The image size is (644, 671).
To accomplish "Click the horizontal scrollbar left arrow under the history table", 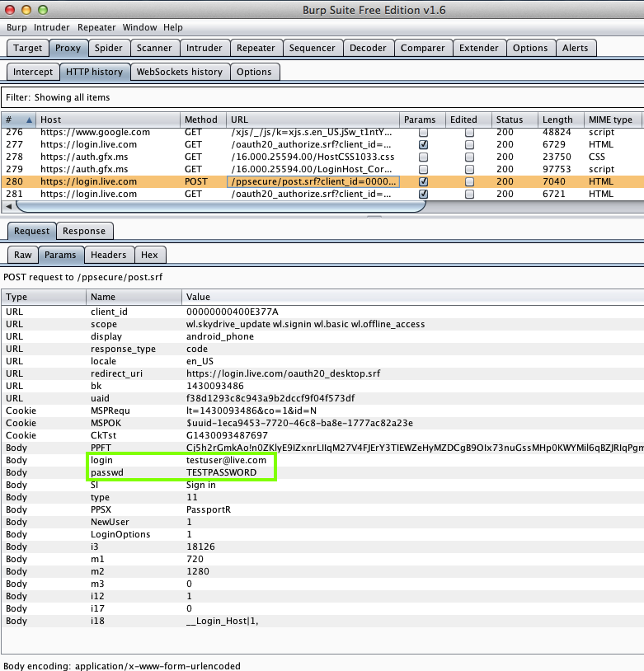I will (8, 206).
